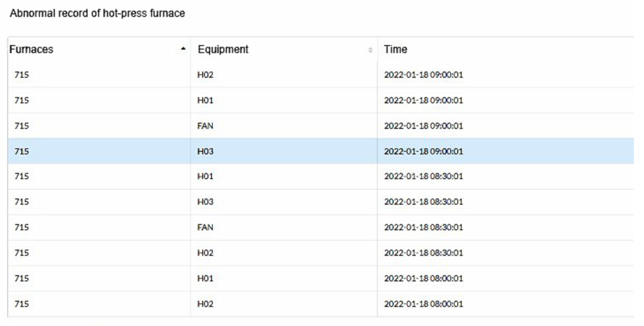Click the Time column header
The image size is (644, 326).
pos(395,49)
